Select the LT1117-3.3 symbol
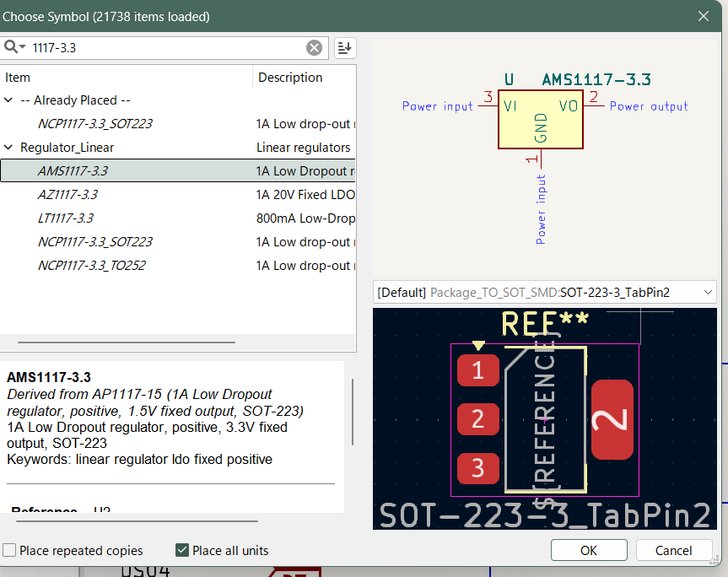Screen dimensions: 728x577 [66, 218]
